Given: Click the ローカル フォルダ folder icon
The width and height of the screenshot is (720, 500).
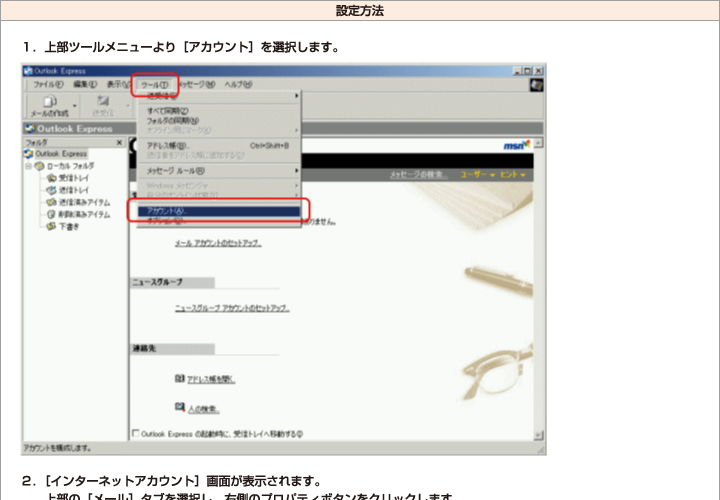Looking at the screenshot, I should coord(39,166).
